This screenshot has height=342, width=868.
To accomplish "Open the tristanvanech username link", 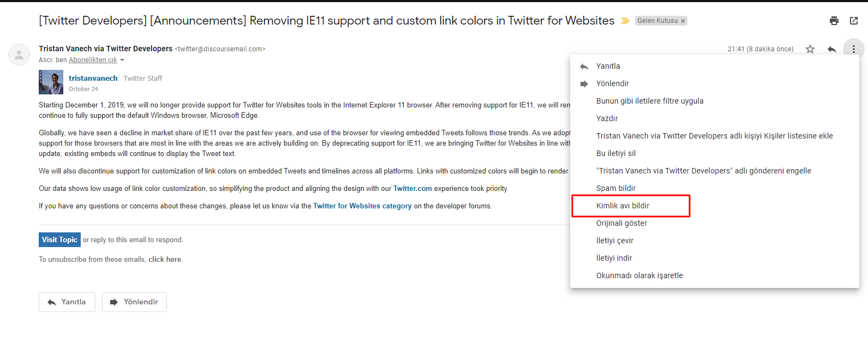I will point(93,78).
